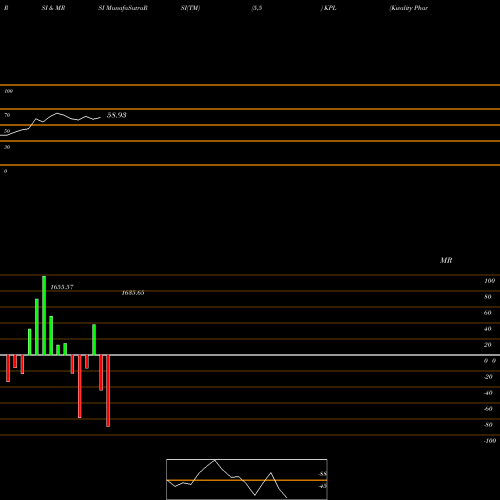Select the longest red MR bar
This screenshot has height=500, width=500.
coord(108,391)
